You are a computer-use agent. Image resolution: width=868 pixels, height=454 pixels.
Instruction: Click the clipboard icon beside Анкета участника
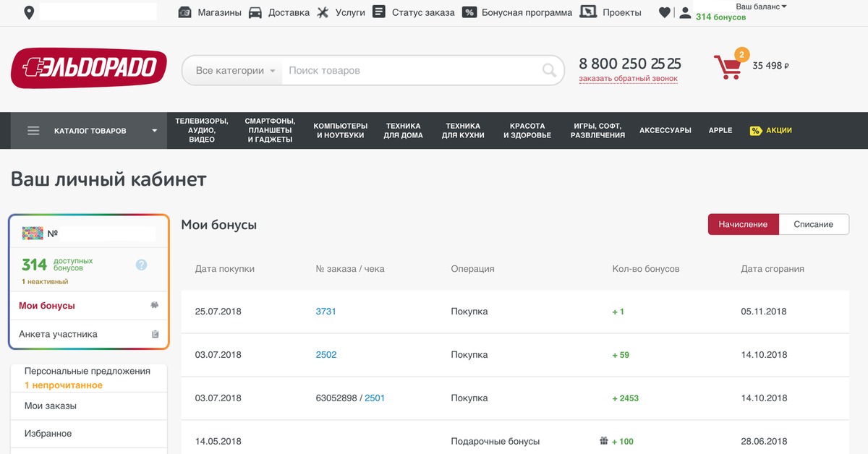[155, 334]
